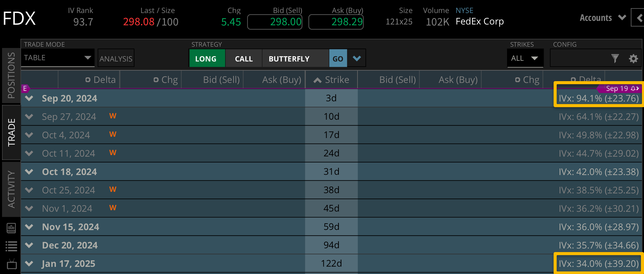
Task: Click the purple E earnings marker
Action: coord(25,89)
